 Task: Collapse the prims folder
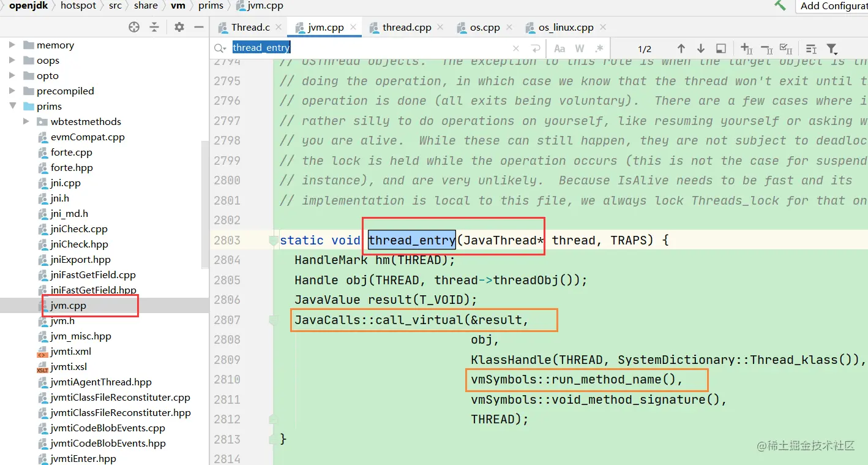pos(12,106)
